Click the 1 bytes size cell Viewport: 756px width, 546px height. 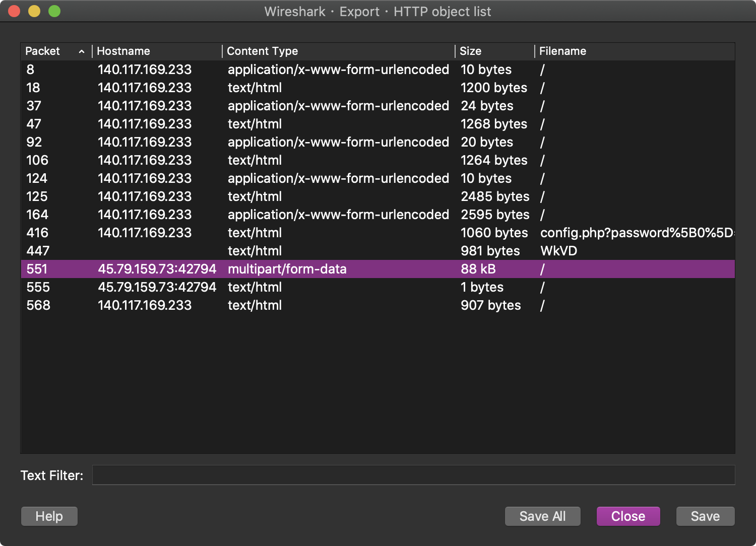coord(482,287)
